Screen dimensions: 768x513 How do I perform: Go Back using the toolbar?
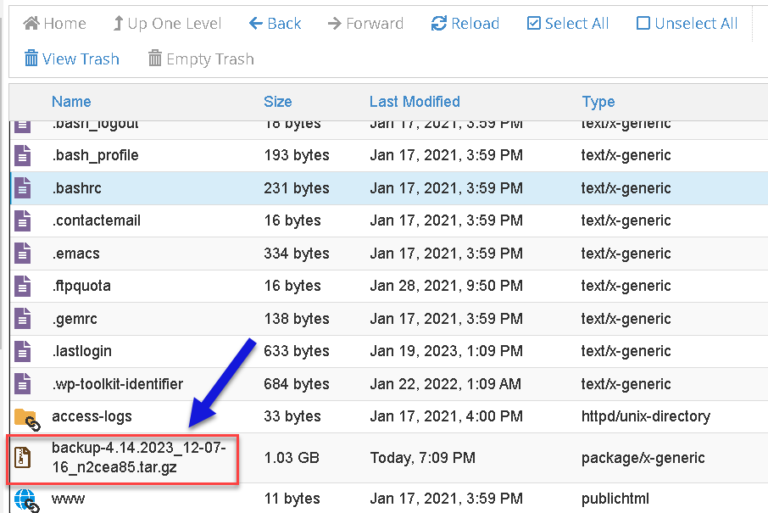coord(275,23)
